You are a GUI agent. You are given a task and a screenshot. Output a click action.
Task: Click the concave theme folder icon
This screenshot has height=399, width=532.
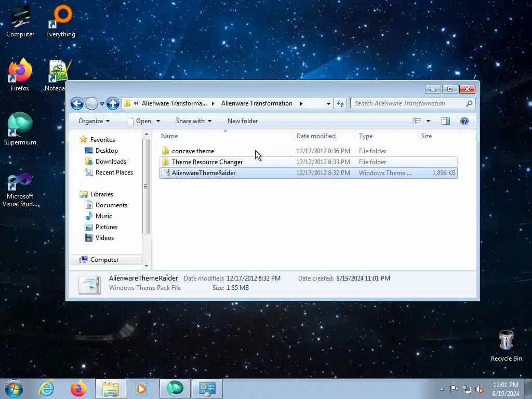[166, 151]
